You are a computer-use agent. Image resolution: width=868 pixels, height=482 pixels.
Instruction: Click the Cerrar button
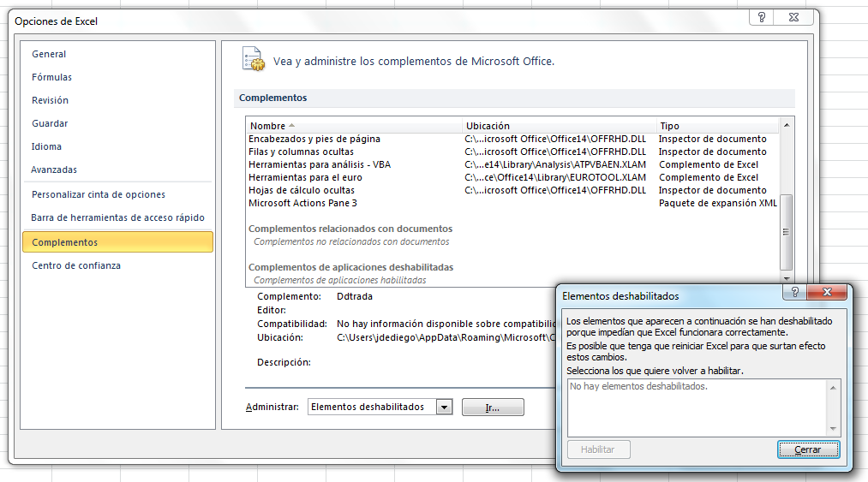[x=808, y=449]
